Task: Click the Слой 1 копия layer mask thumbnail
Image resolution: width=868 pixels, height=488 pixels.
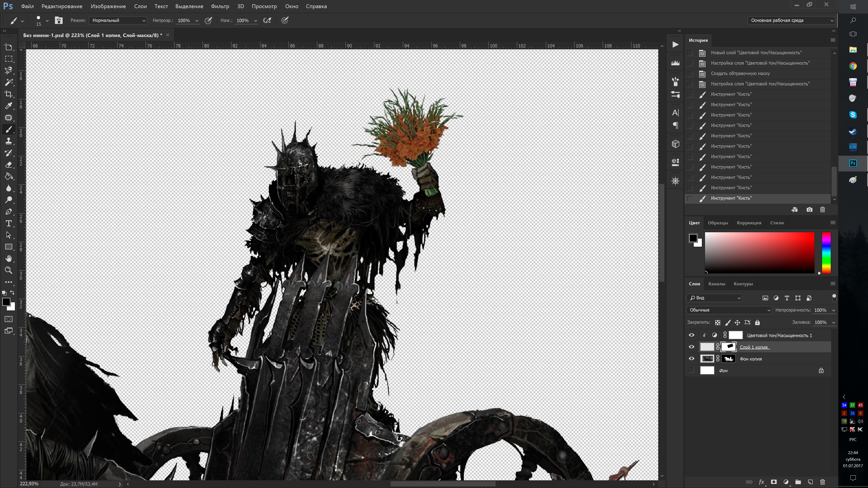Action: coord(729,347)
